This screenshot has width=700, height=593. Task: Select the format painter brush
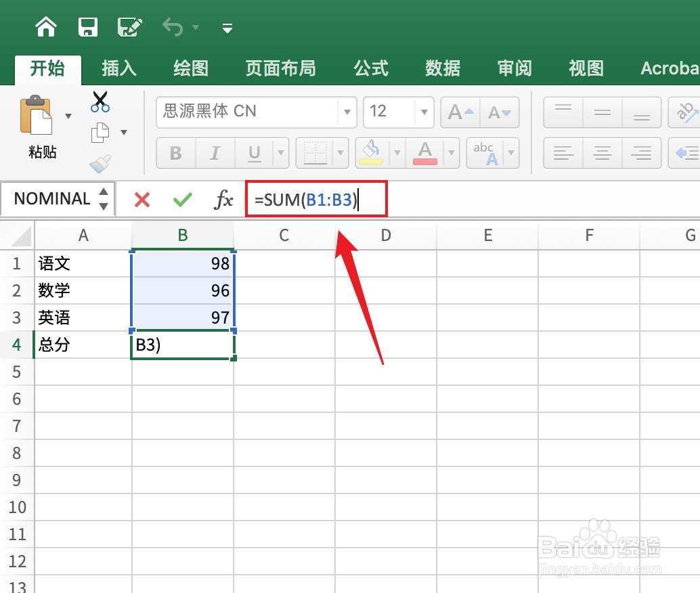[100, 164]
